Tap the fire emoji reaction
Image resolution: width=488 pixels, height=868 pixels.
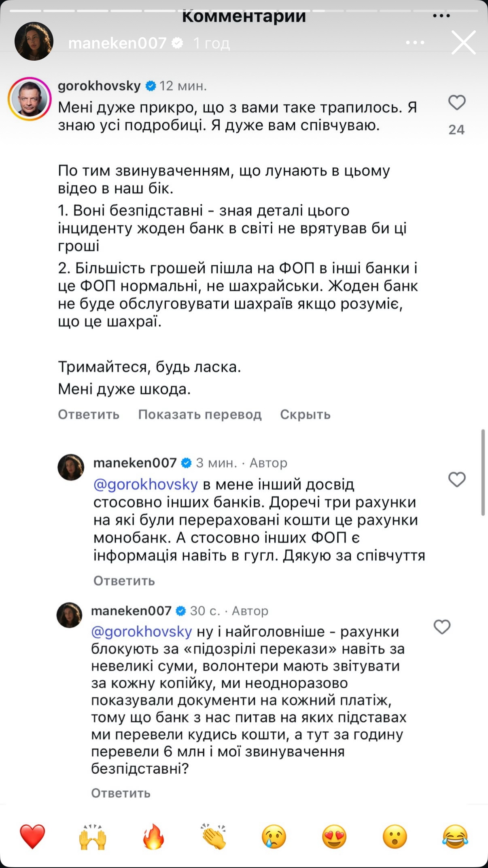click(x=153, y=836)
